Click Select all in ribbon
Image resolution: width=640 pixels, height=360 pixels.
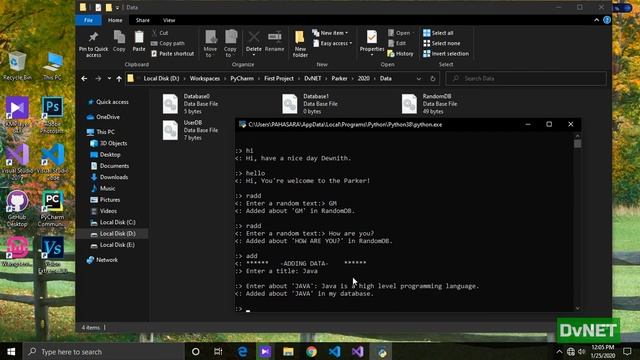click(x=438, y=33)
